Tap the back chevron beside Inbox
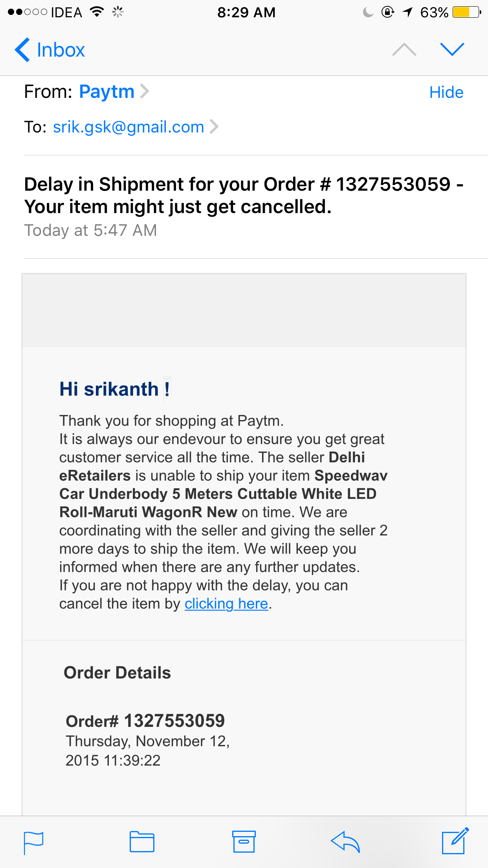 [22, 50]
